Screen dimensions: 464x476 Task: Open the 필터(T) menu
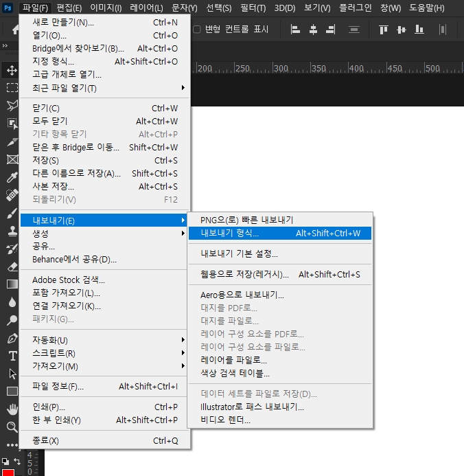point(253,8)
